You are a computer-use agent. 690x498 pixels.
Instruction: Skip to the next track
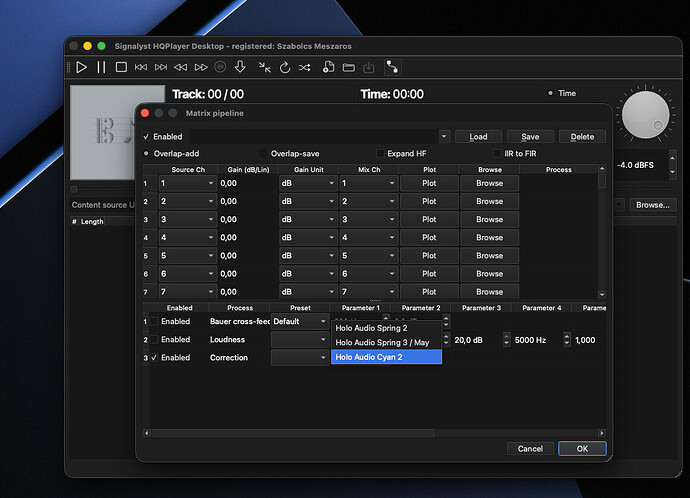pyautogui.click(x=160, y=67)
